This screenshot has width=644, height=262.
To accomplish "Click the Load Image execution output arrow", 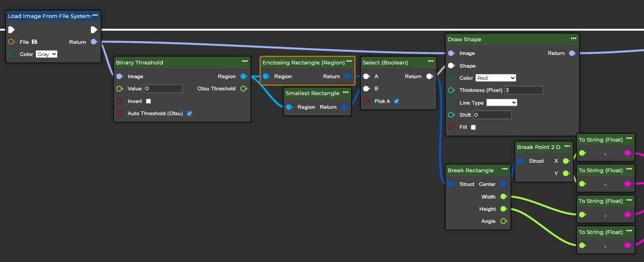I will pyautogui.click(x=94, y=30).
